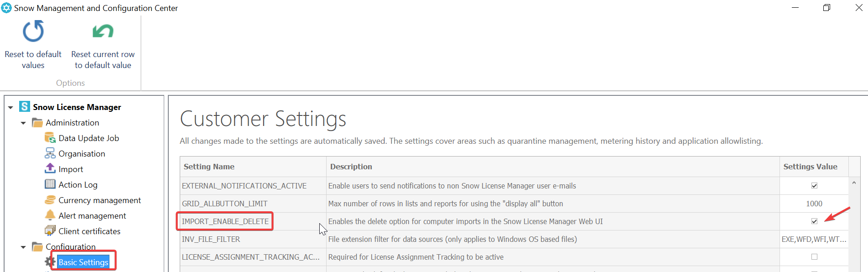This screenshot has width=868, height=272.
Task: Click Reset to default values label
Action: pyautogui.click(x=33, y=60)
